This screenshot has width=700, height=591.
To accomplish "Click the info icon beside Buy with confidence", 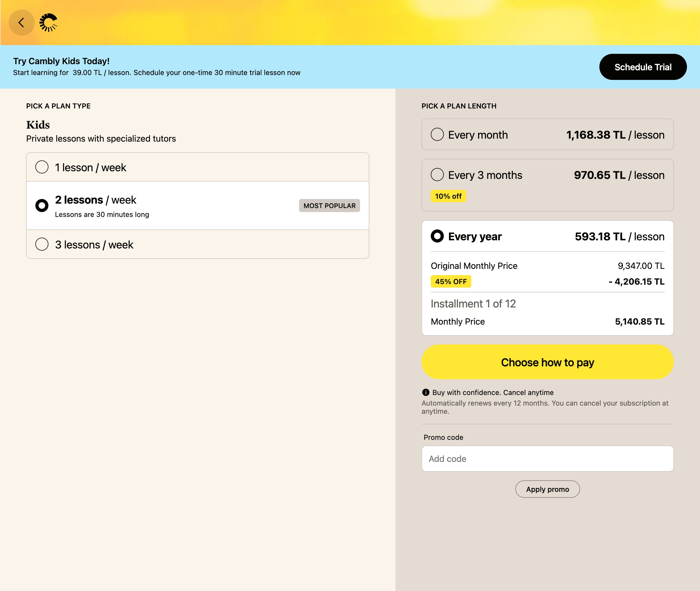I will point(426,392).
